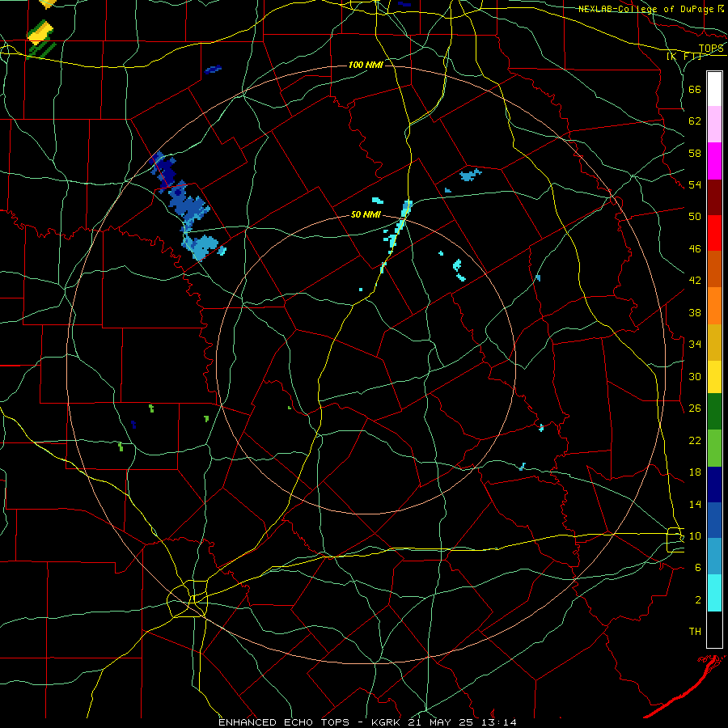728x728 pixels.
Task: Click the bright yellow legend swatch
Action: (714, 377)
